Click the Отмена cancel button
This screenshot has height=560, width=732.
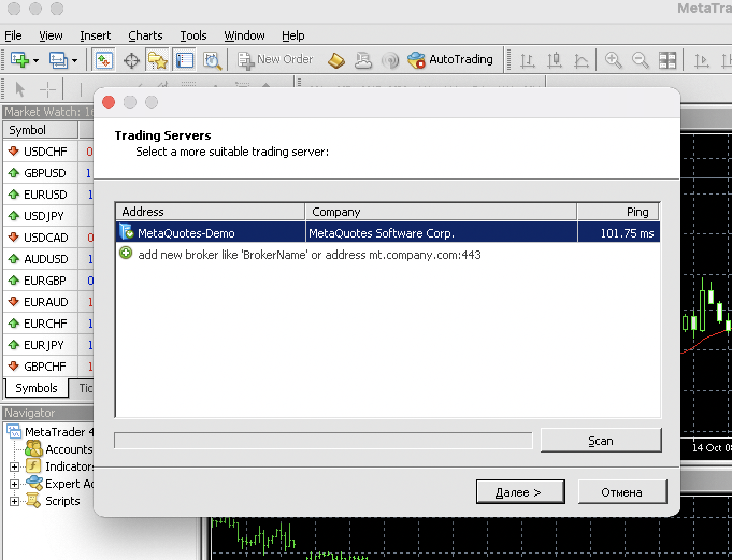tap(622, 492)
